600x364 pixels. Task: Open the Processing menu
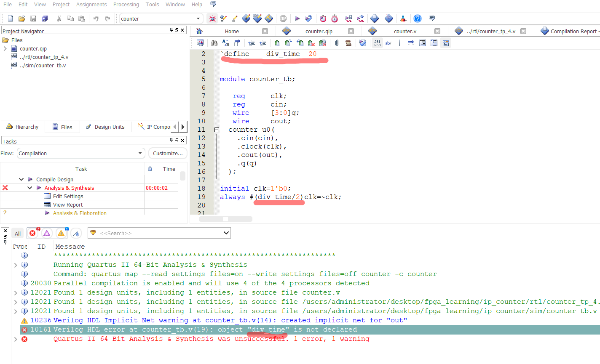point(126,4)
